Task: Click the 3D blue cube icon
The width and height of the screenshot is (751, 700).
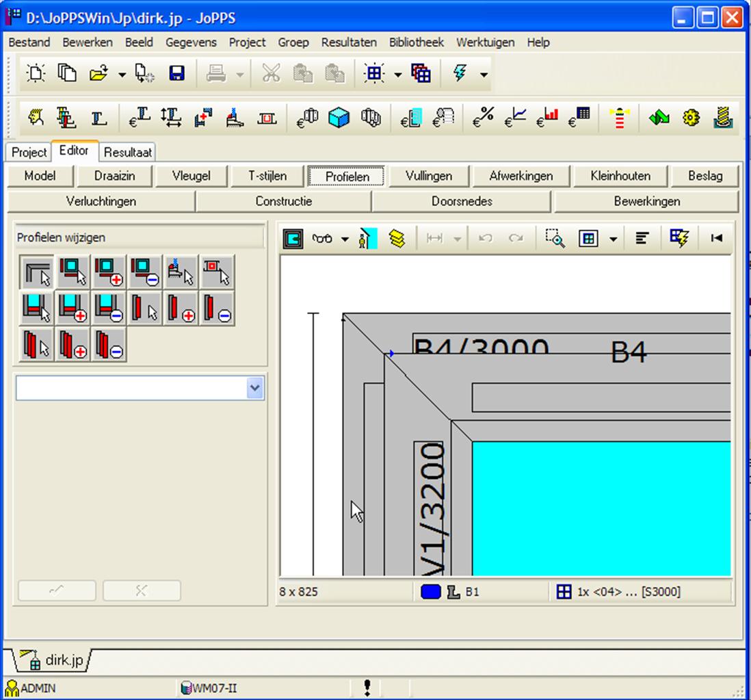Action: 339,118
